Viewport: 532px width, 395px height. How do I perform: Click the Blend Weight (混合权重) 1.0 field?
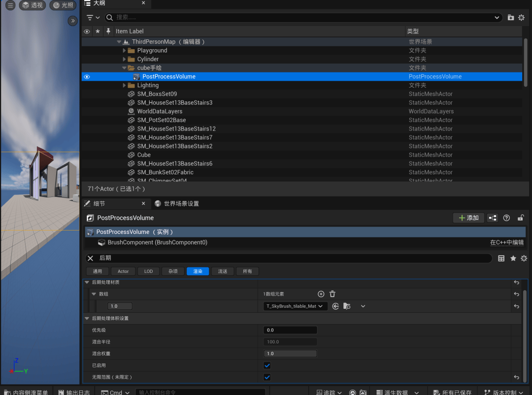coord(290,354)
